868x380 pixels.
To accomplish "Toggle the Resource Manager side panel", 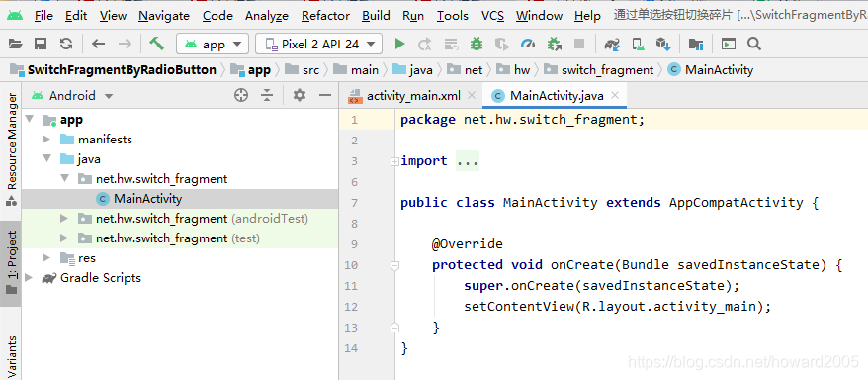I will coord(12,149).
